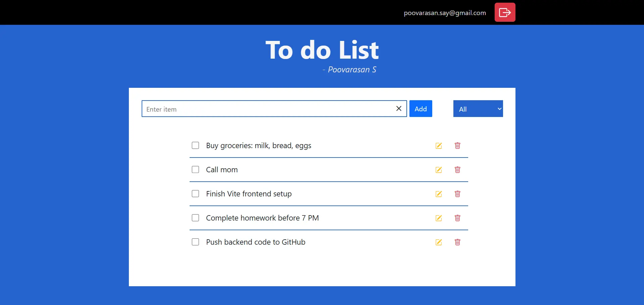
Task: Tick the 'Finish Vite frontend setup' checkbox
Action: (195, 194)
